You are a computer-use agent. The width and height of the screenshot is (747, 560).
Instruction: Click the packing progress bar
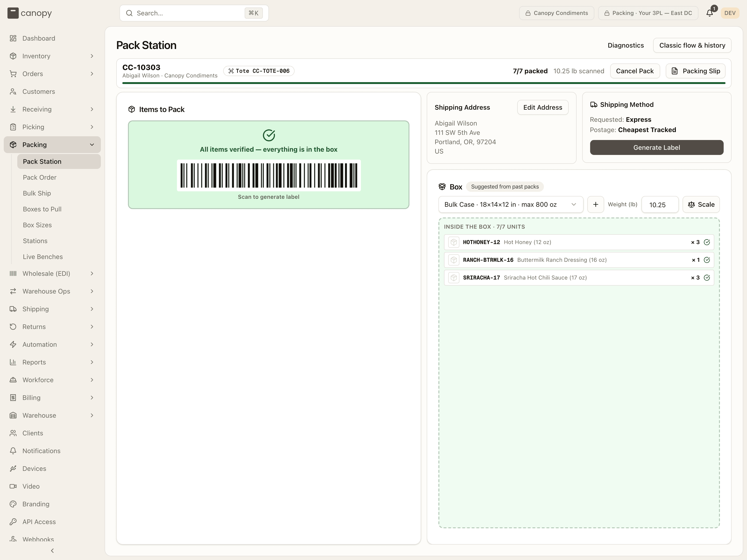423,83
